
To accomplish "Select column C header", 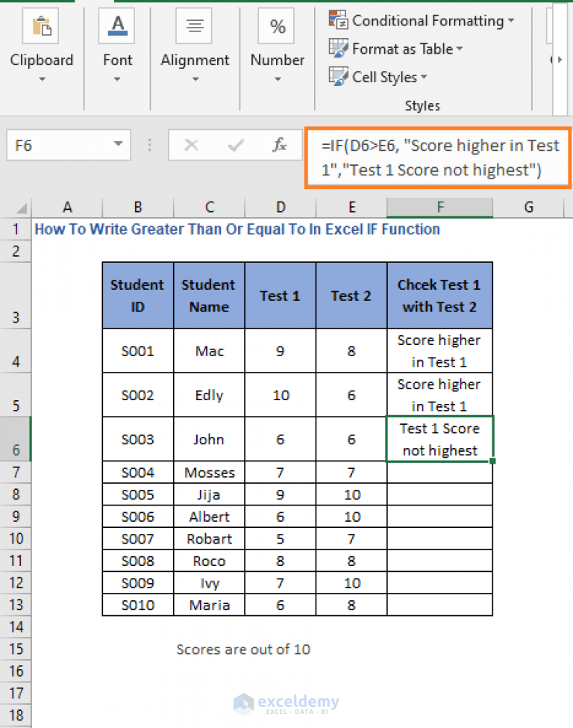I will [209, 207].
